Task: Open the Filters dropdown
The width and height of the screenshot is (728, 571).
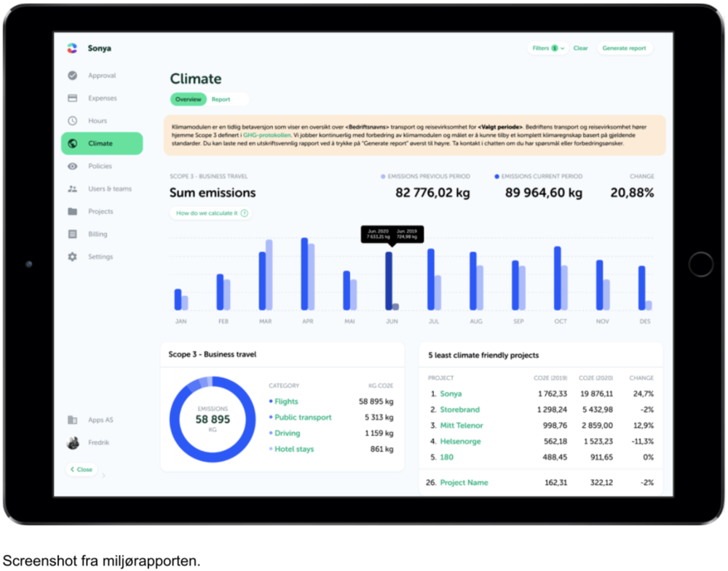Action: click(548, 48)
